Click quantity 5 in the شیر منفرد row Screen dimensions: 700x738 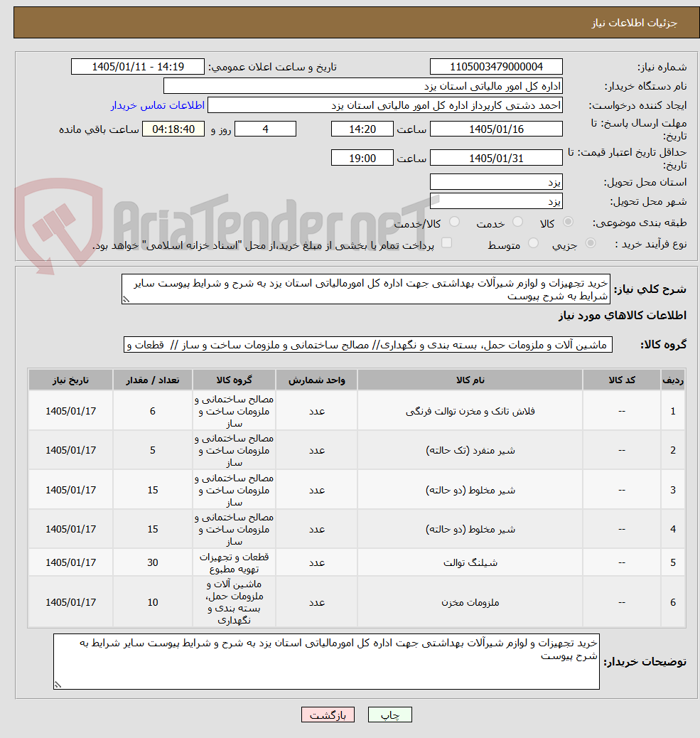click(x=152, y=451)
